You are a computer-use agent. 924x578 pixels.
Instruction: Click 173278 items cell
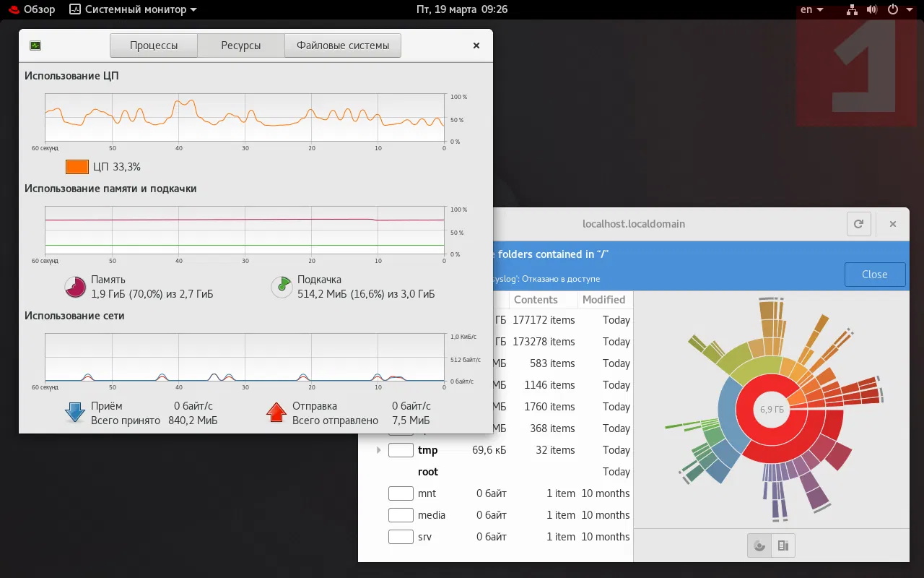(x=544, y=342)
